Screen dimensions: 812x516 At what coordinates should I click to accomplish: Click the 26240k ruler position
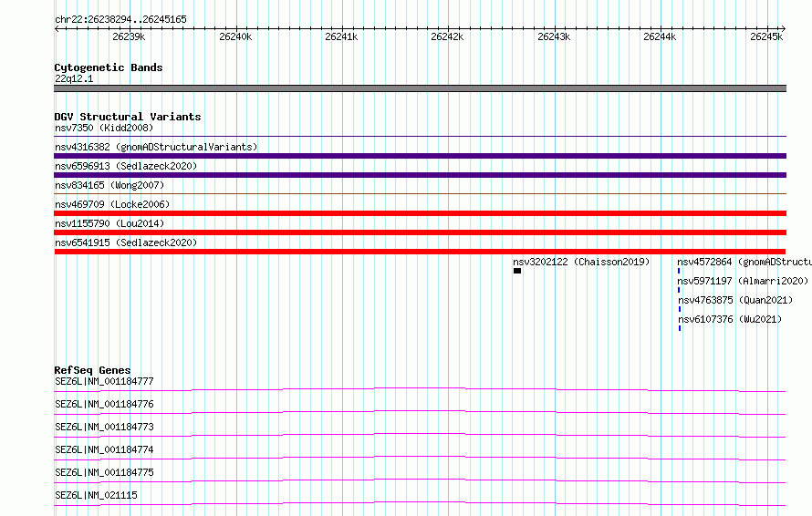[x=235, y=36]
